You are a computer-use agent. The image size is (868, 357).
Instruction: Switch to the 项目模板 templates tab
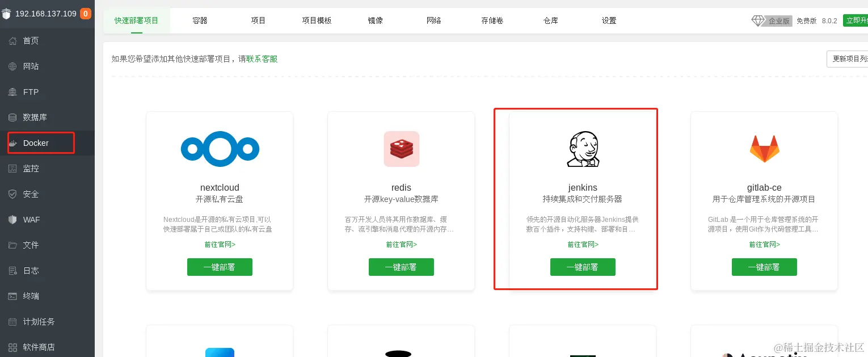tap(317, 20)
